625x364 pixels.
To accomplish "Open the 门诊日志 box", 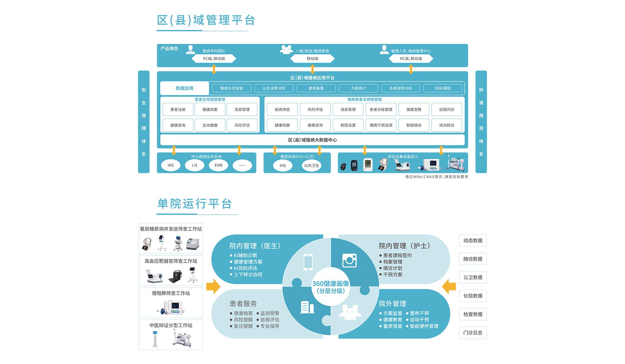I will click(473, 333).
